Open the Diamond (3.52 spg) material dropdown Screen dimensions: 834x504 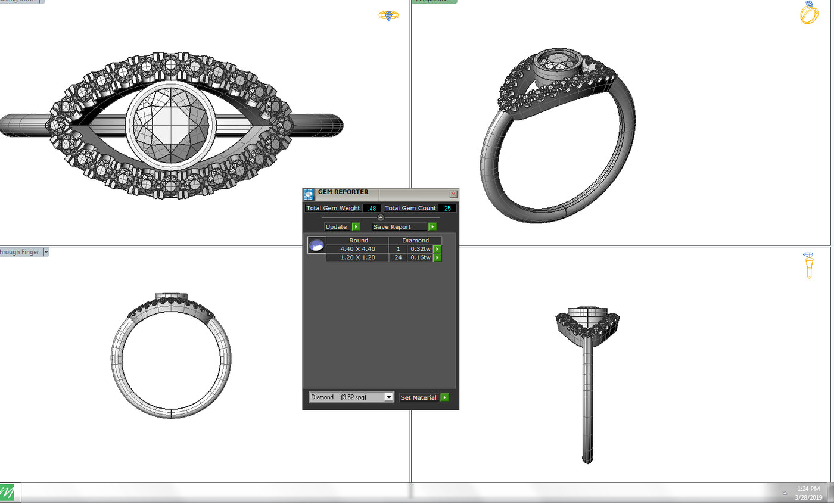click(388, 397)
